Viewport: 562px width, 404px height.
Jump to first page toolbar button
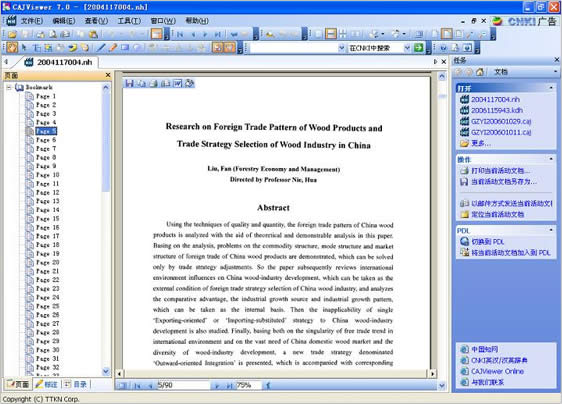pyautogui.click(x=180, y=34)
